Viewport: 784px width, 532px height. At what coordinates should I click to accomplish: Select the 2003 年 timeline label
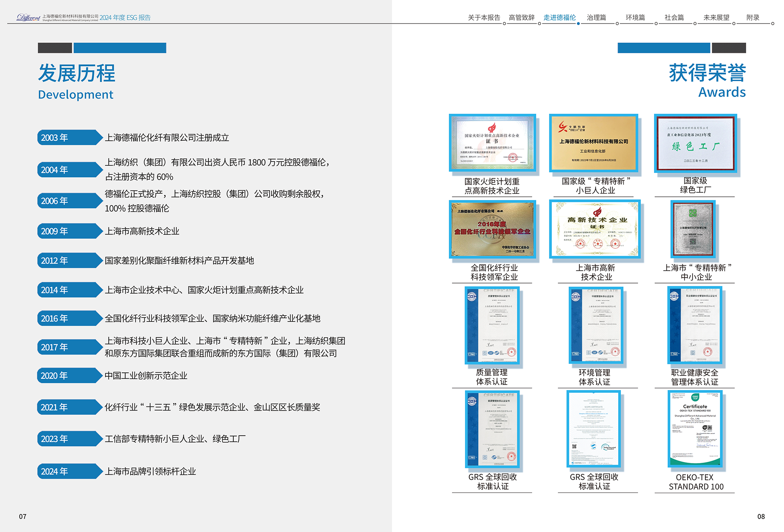coord(70,138)
